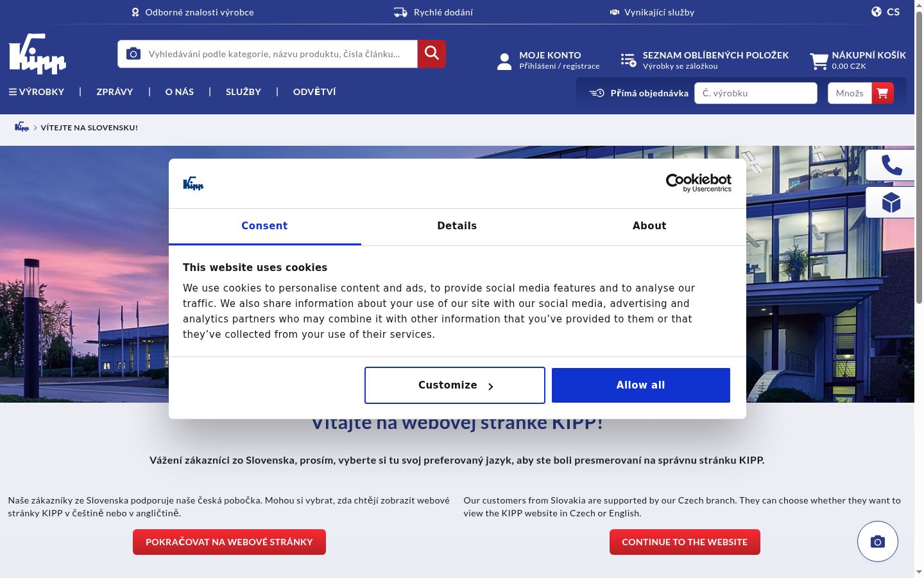Viewport: 924px width, 578px height.
Task: Switch to the About tab
Action: pos(649,226)
